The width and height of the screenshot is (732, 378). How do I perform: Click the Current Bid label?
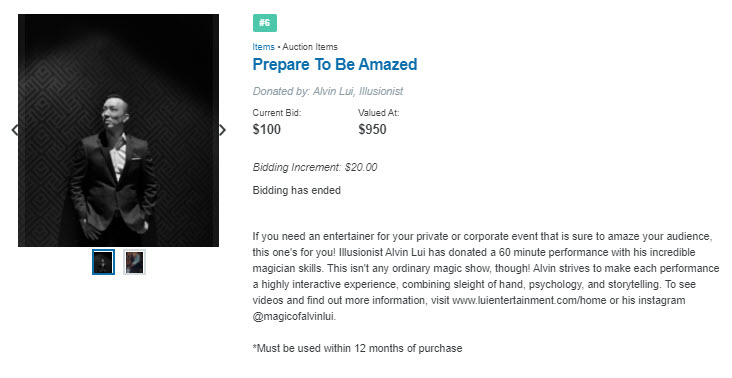coord(277,112)
